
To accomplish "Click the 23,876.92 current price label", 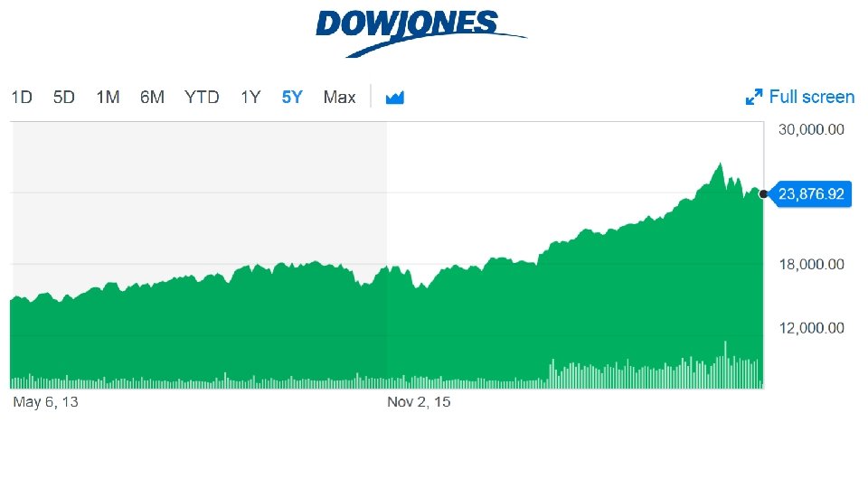I will [810, 194].
